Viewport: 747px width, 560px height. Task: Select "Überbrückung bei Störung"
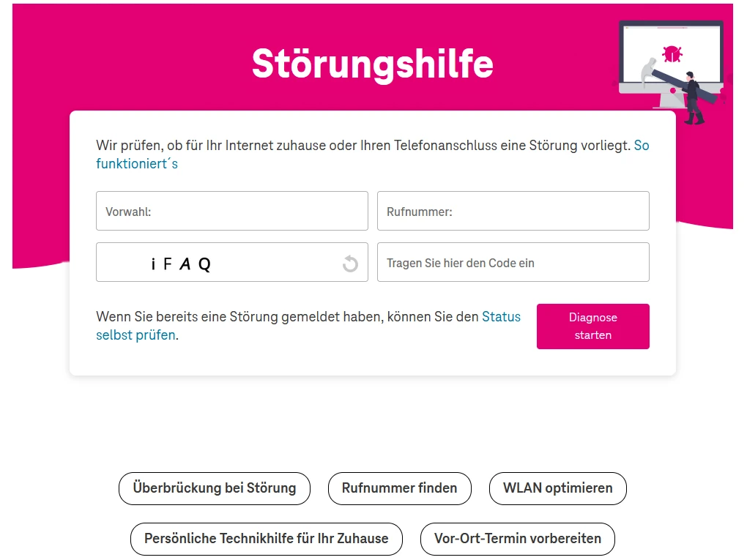(214, 488)
